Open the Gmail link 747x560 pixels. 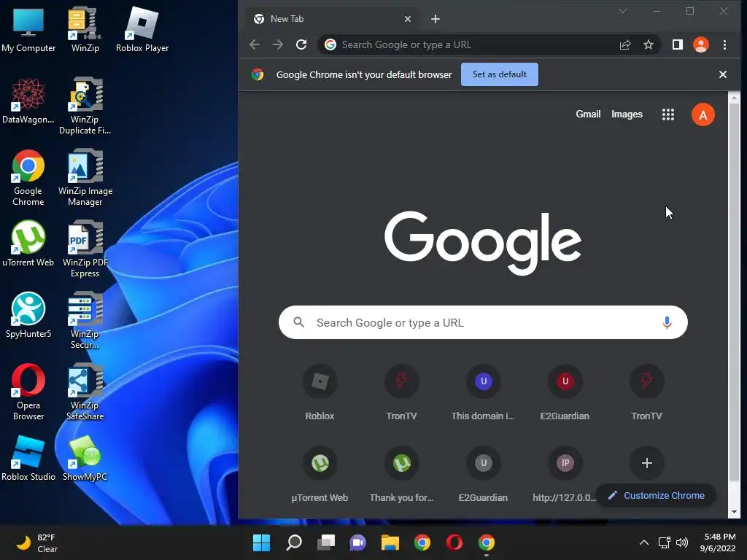click(x=588, y=114)
